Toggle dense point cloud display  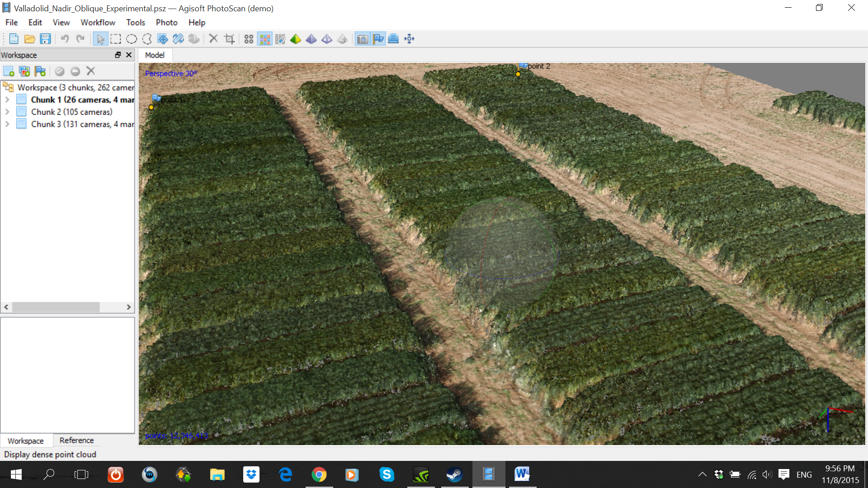click(x=264, y=39)
